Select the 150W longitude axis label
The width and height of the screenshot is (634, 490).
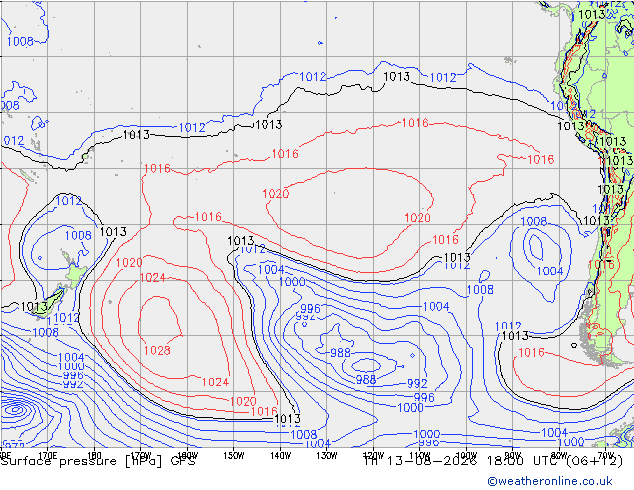(x=234, y=456)
